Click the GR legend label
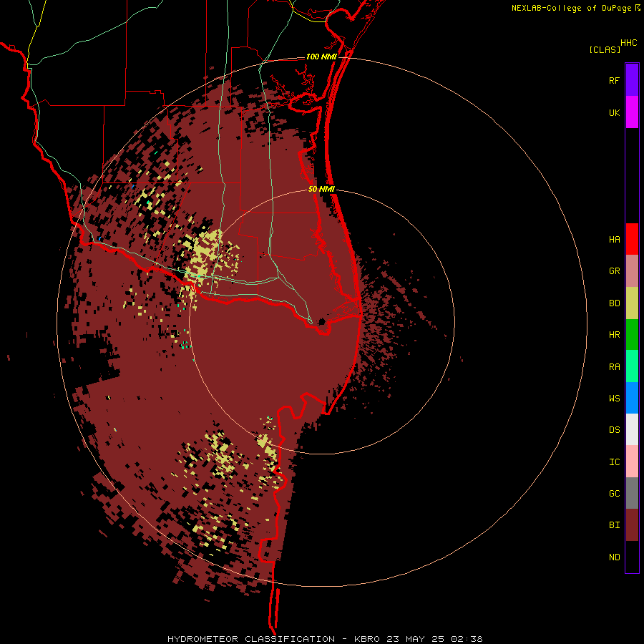 (x=614, y=271)
